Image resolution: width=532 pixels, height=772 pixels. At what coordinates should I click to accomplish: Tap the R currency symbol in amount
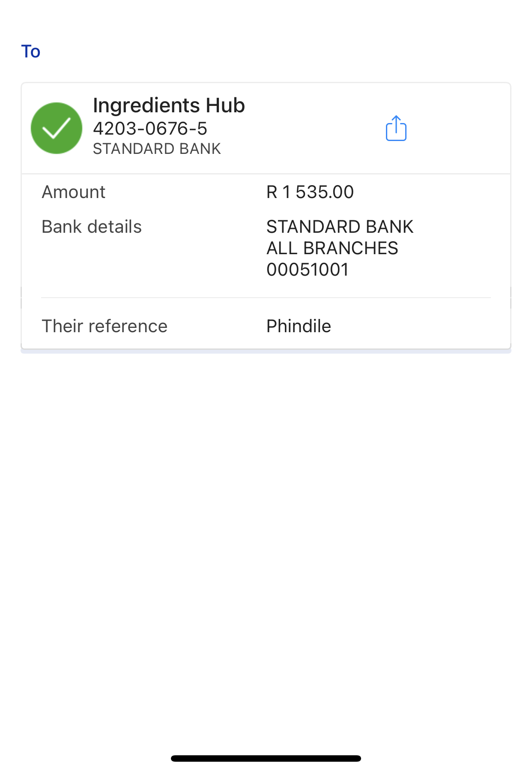[272, 192]
